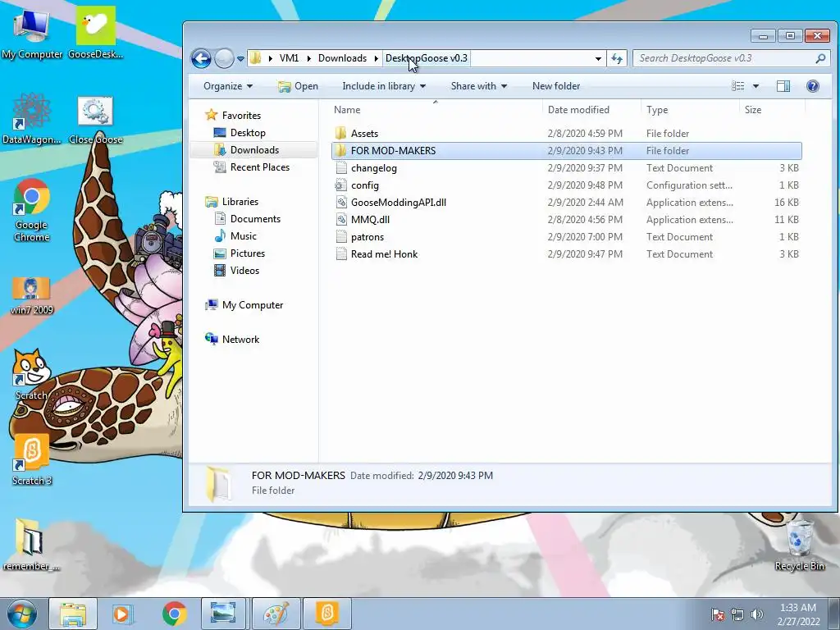The width and height of the screenshot is (840, 630).
Task: Select GooseDesk desktop shortcut
Action: 96,33
